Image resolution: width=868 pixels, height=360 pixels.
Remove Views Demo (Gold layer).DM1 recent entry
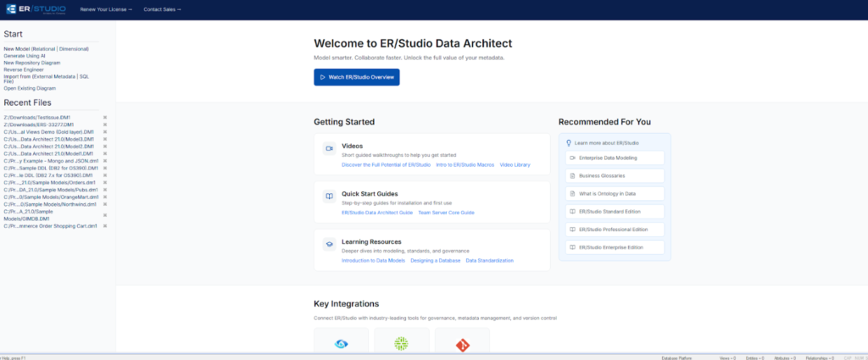(x=104, y=132)
